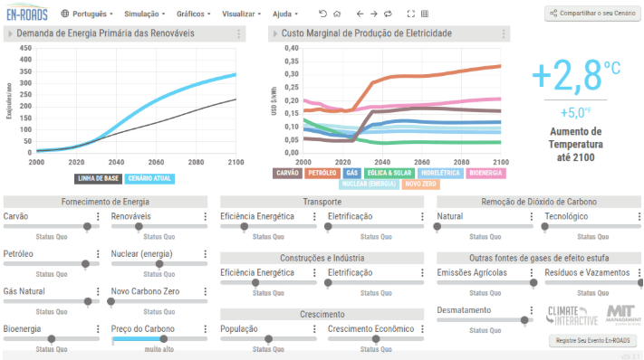Screen dimensions: 644x360
Task: Toggle Hidrelétrica legend series
Action: coord(440,173)
